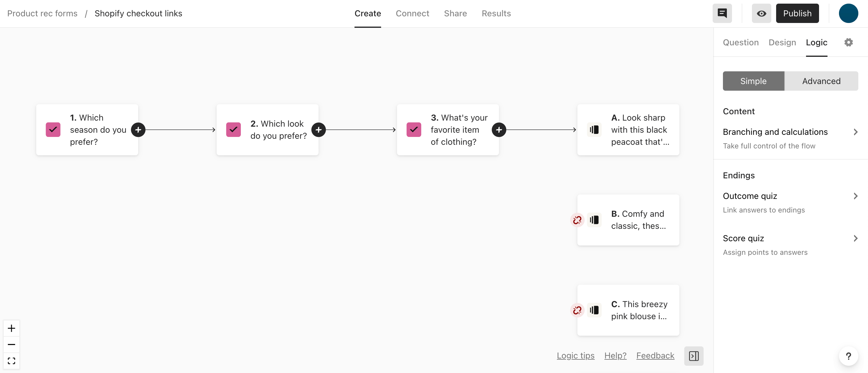Zoom in on the logic canvas
Screen dimensions: 868x373
[x=11, y=328]
